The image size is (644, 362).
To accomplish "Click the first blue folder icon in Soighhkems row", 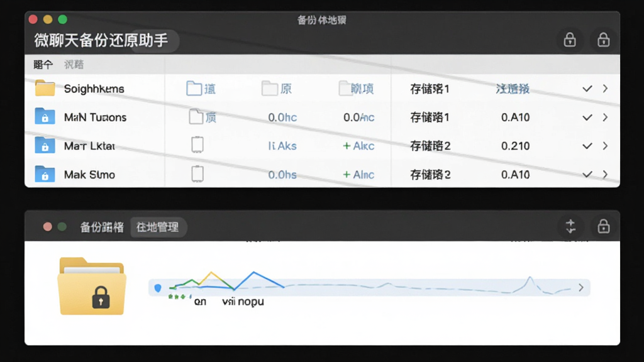I will (x=194, y=88).
